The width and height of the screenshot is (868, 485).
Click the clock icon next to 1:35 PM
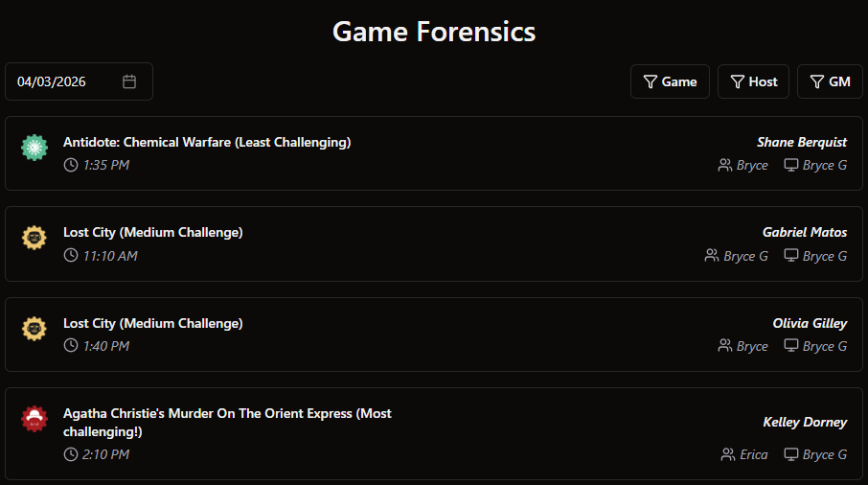71,165
